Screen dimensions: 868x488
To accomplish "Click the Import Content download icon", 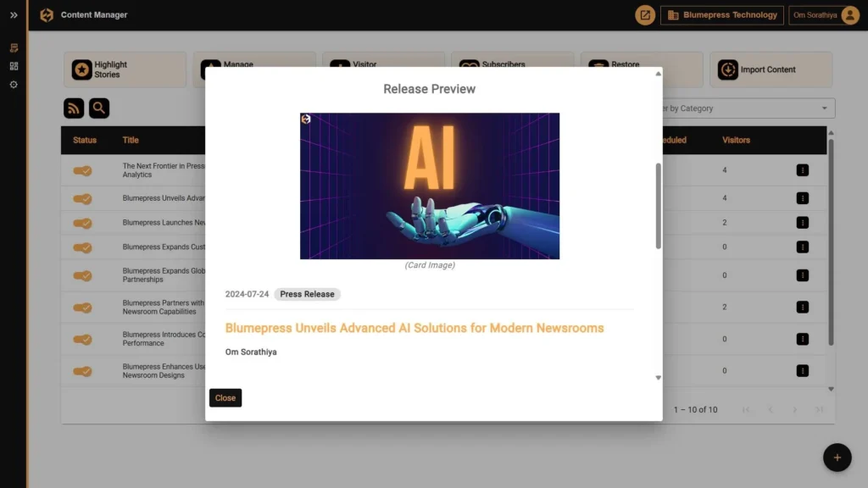I will click(727, 69).
